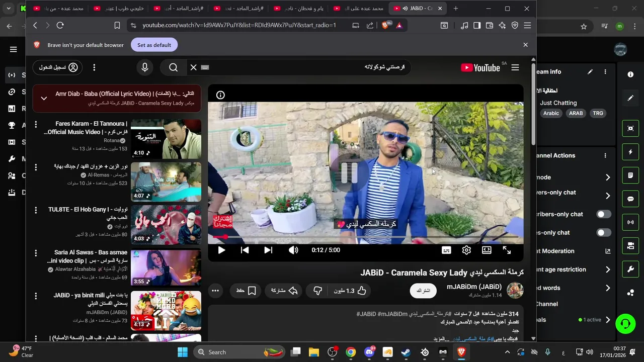Go to YouTube home logo
The width and height of the screenshot is (644, 362).
coord(480,67)
